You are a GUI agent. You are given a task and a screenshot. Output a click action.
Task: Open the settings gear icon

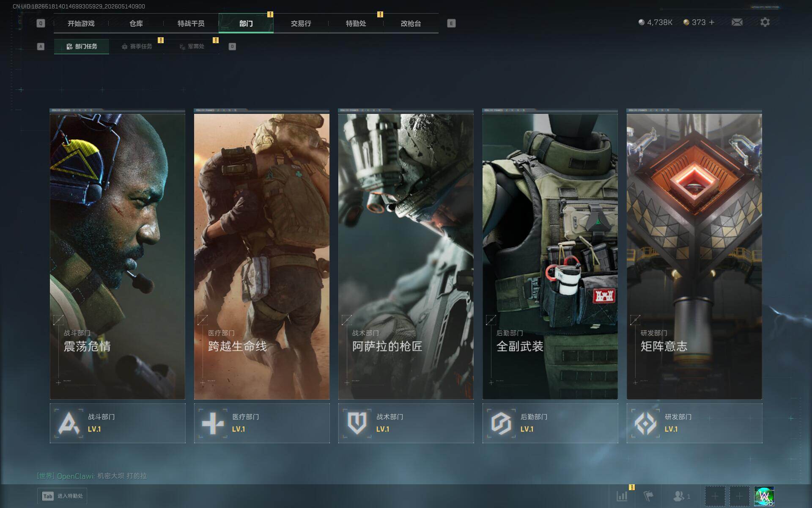point(765,22)
